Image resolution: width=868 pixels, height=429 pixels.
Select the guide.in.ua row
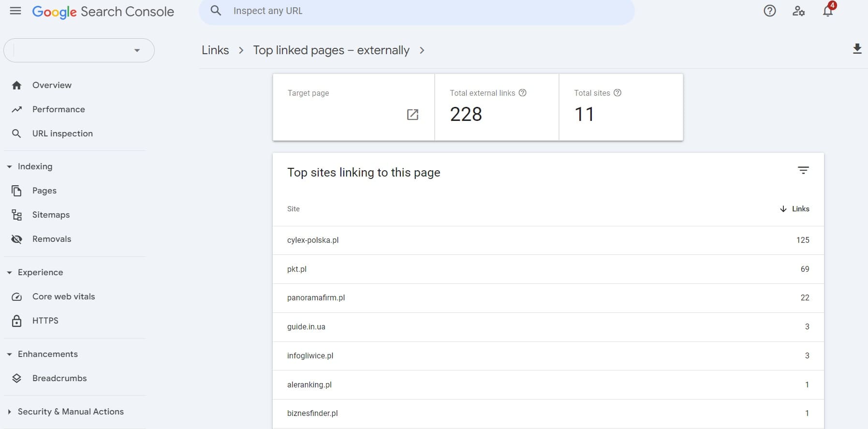548,327
